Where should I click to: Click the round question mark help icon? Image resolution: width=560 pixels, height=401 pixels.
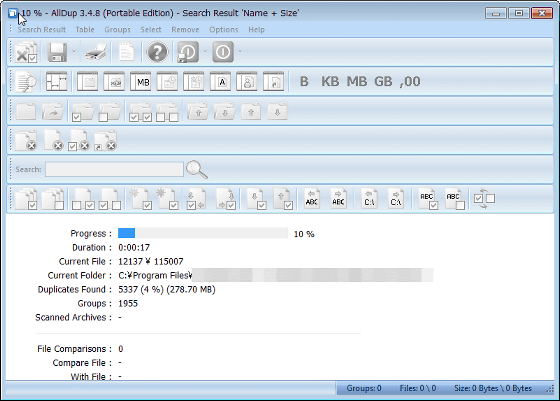click(x=157, y=52)
